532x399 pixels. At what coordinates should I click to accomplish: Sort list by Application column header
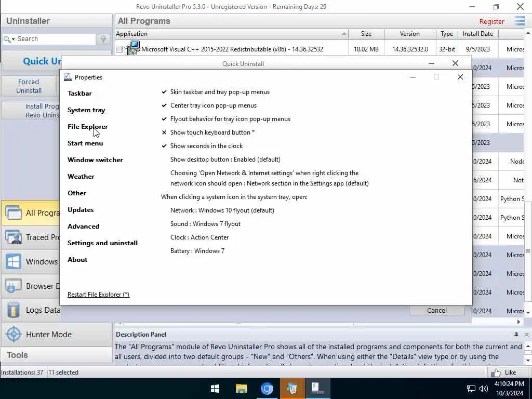pyautogui.click(x=231, y=34)
